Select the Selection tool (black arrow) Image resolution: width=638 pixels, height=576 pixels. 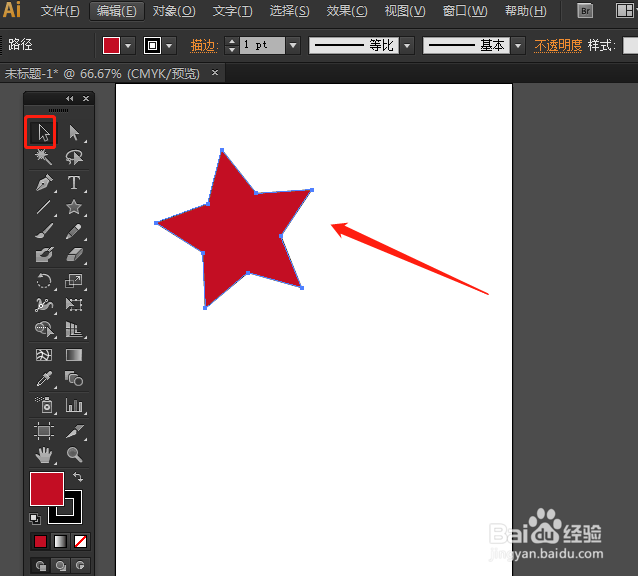[43, 133]
